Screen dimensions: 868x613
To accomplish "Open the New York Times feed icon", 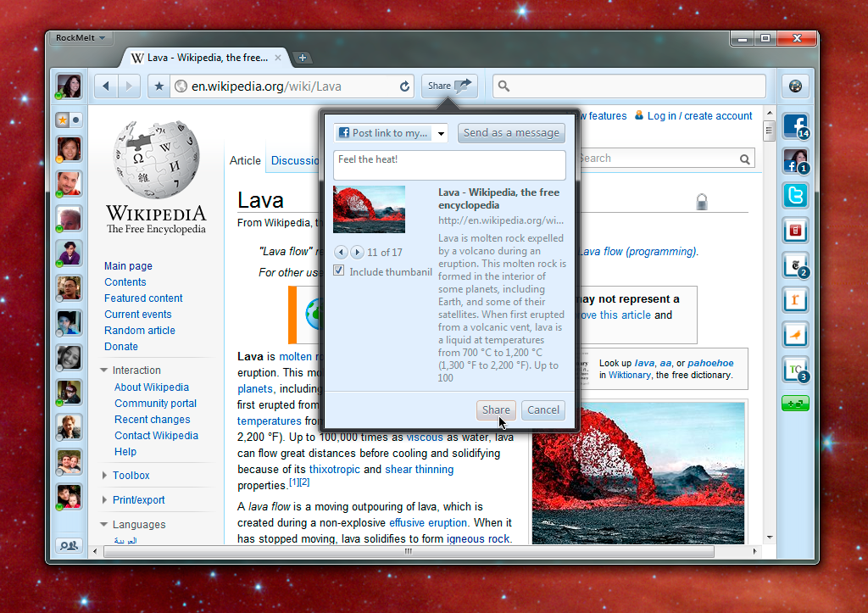I will pos(795,265).
